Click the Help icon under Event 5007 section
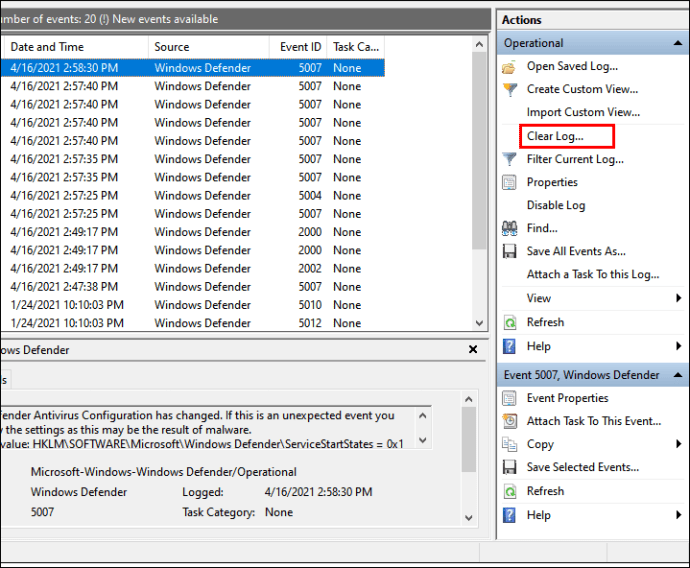 click(x=509, y=515)
